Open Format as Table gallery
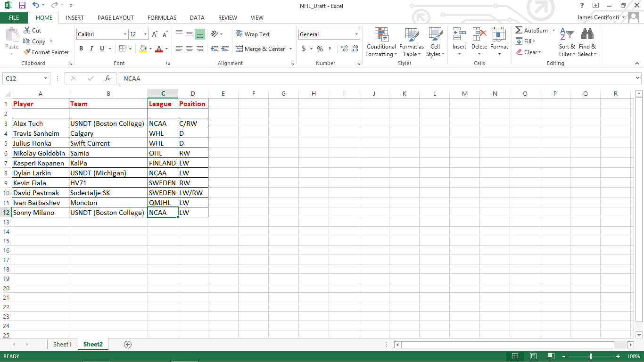Viewport: 644px width, 362px height. tap(412, 42)
